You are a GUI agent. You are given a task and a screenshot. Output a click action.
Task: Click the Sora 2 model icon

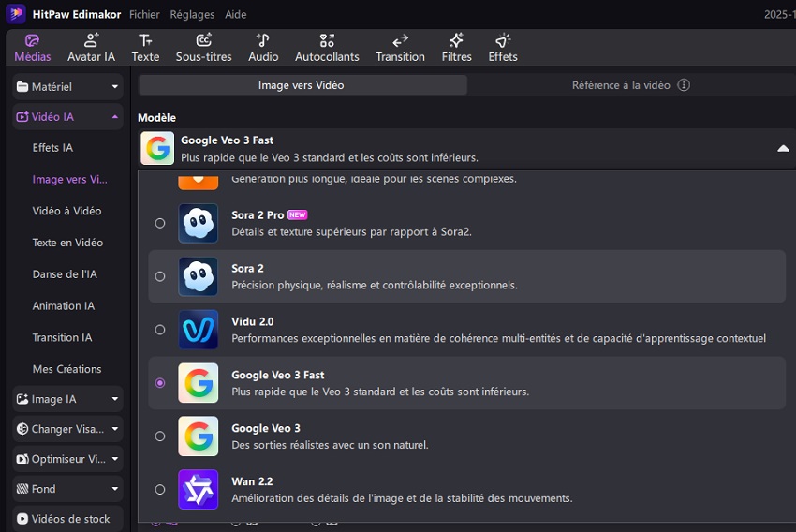pos(198,276)
